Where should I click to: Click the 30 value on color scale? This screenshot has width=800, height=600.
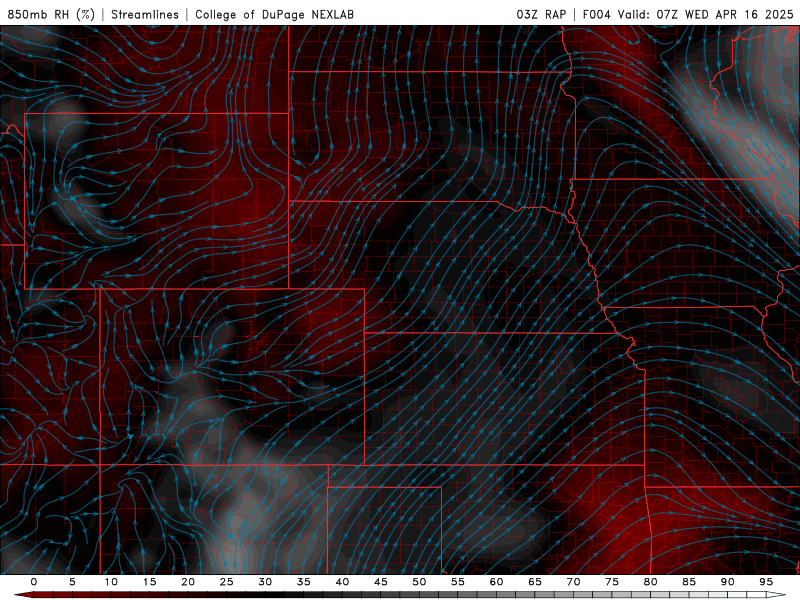[x=265, y=582]
